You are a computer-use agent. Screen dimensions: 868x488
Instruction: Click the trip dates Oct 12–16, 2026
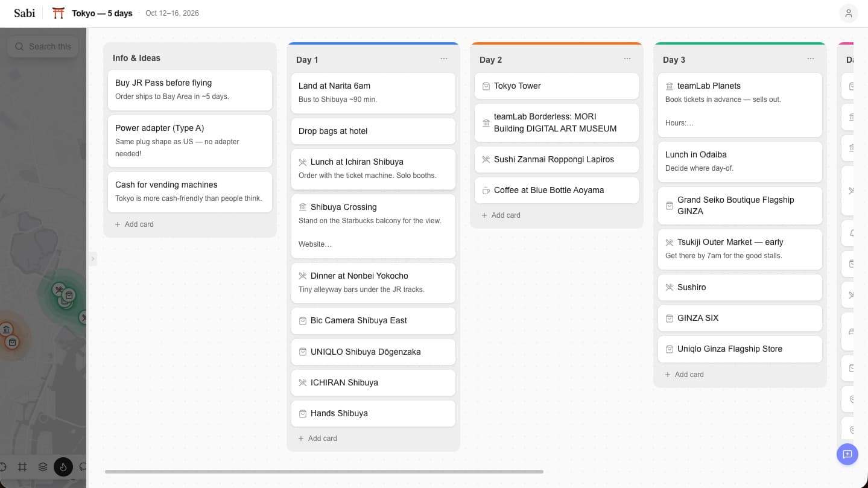[172, 13]
